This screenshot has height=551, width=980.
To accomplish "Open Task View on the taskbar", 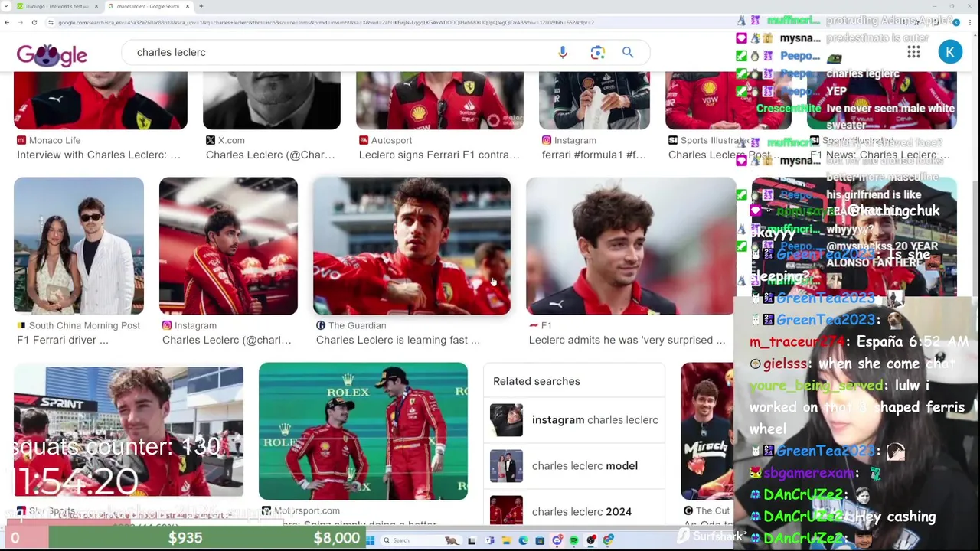I will (x=472, y=540).
